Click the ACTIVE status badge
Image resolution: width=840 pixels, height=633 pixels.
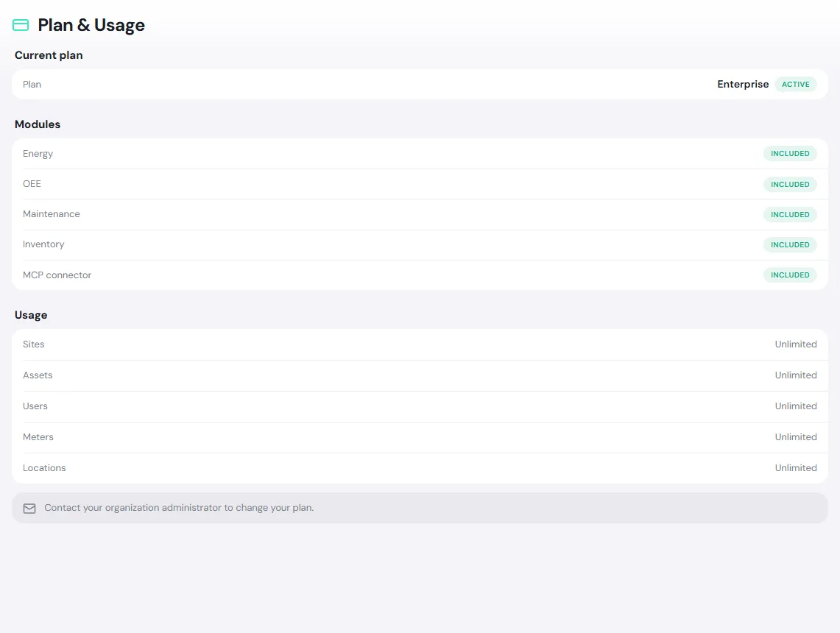[x=796, y=84]
